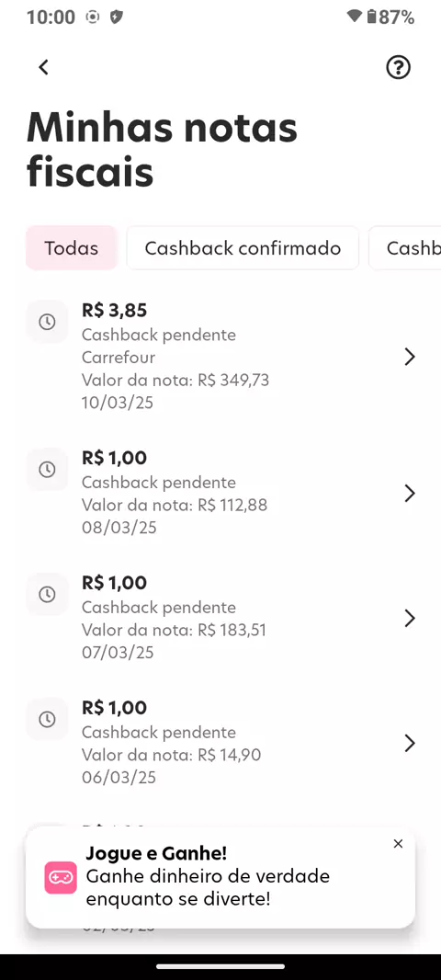Screen dimensions: 441x980
Task: Switch to Cashback confirmado filter
Action: coord(243,248)
